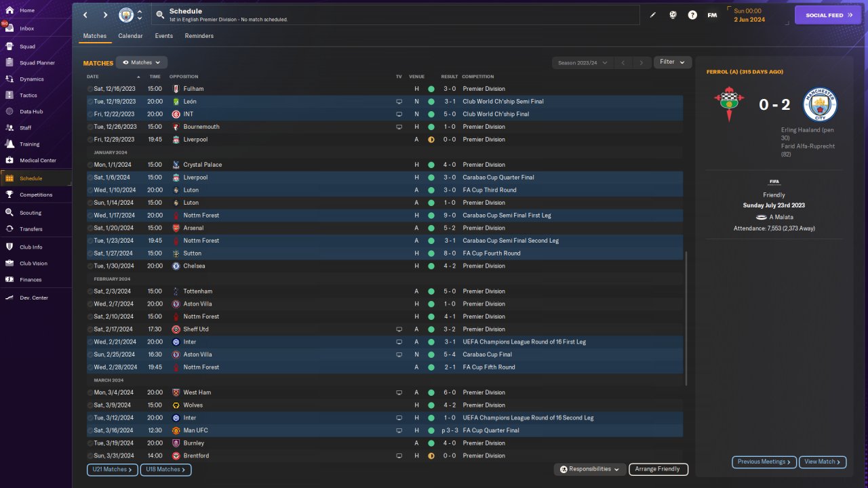Select Schedule in the sidebar
This screenshot has height=488, width=868.
point(36,178)
